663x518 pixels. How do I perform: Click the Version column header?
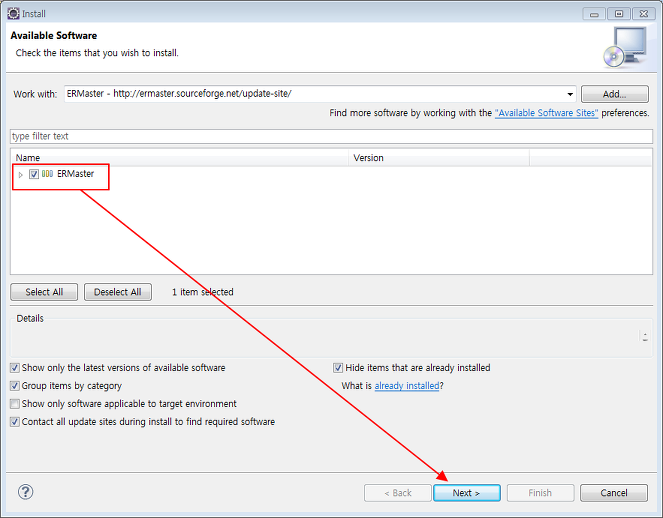tap(439, 158)
